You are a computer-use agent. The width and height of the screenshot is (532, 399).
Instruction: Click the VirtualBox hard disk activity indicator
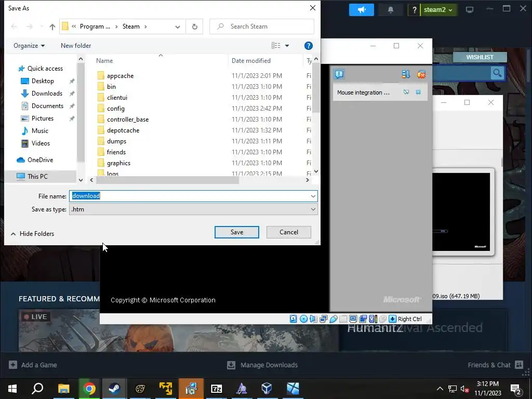coord(294,319)
